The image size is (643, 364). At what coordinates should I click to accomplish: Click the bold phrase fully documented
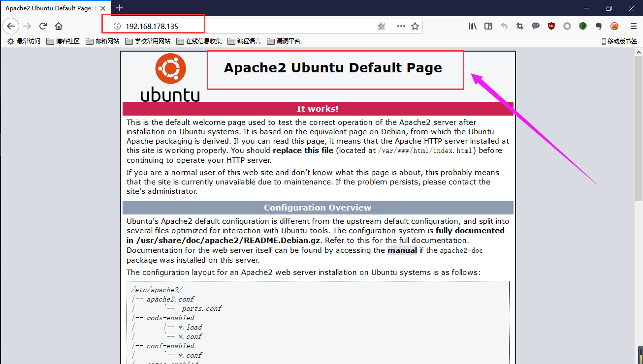[x=470, y=230]
